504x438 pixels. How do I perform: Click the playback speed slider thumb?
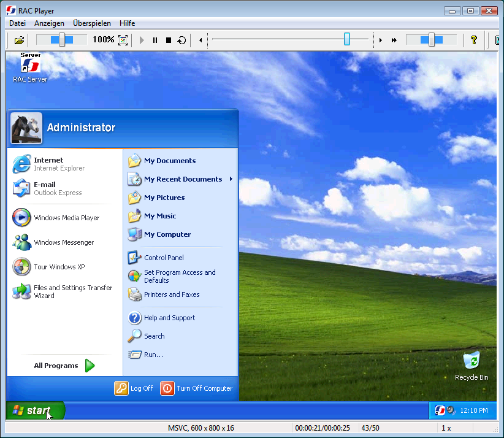[432, 39]
